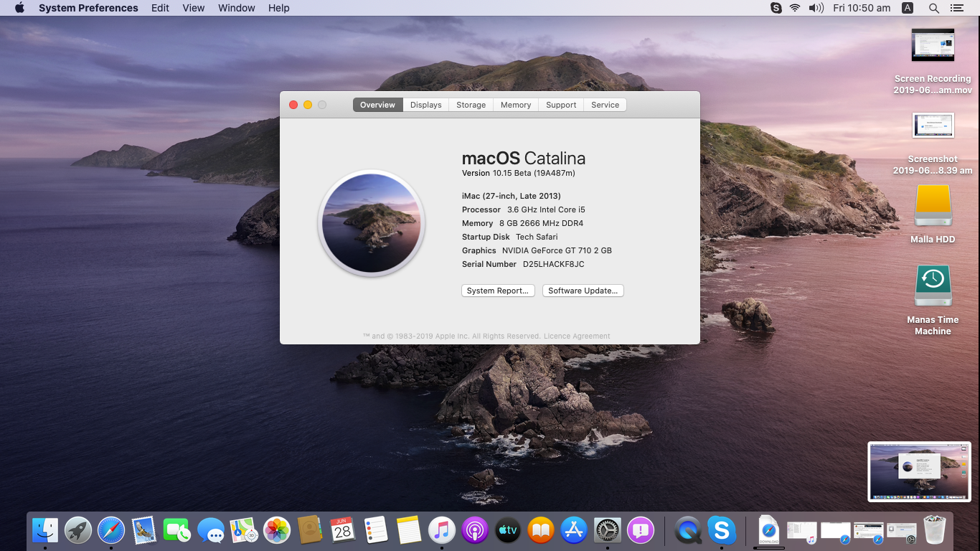Open the Edit menu
Viewport: 980px width, 551px height.
coord(161,8)
